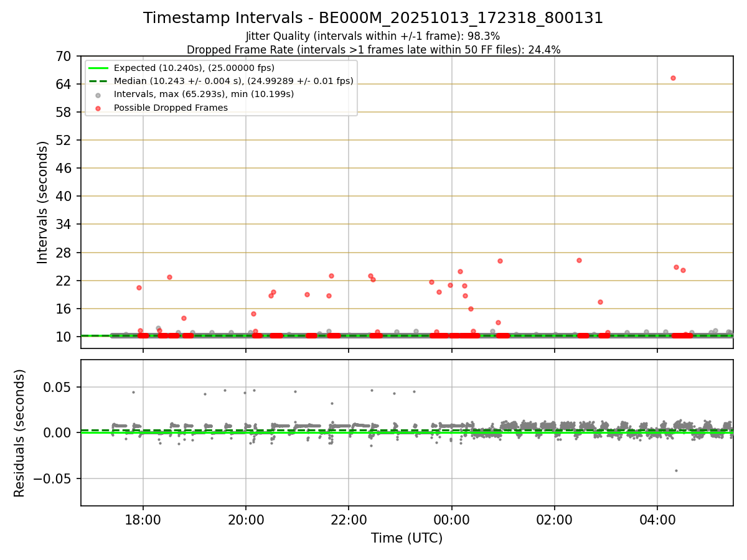The image size is (747, 560).
Task: Click the '−0.05' residuals tick label
Action: point(52,478)
